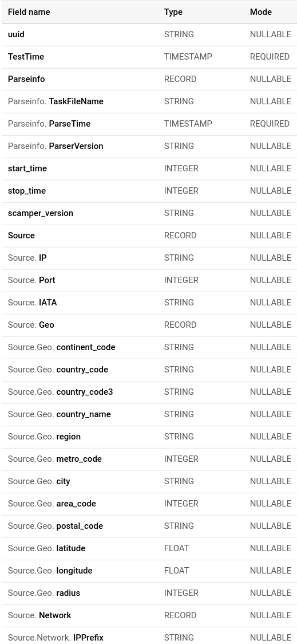
Task: Select Source.Geo.continent_code field
Action: coord(62,347)
